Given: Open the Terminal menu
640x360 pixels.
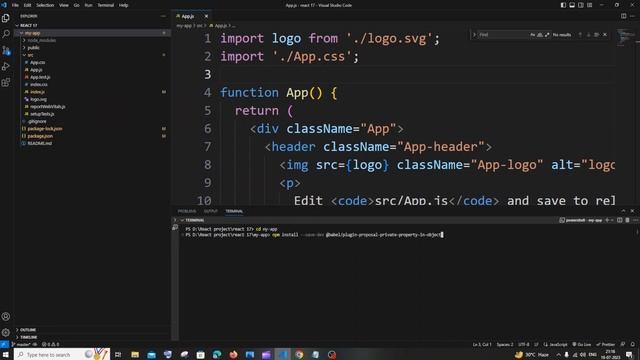Looking at the screenshot, I should click(x=106, y=5).
